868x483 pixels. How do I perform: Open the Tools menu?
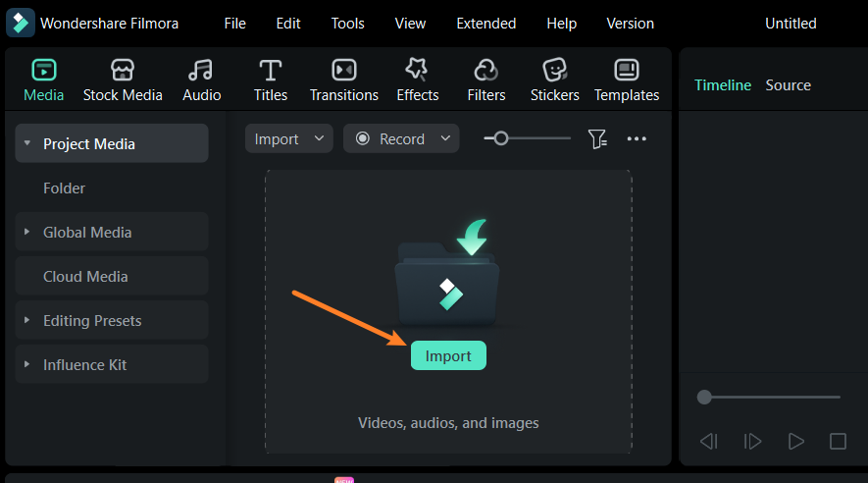(x=347, y=24)
